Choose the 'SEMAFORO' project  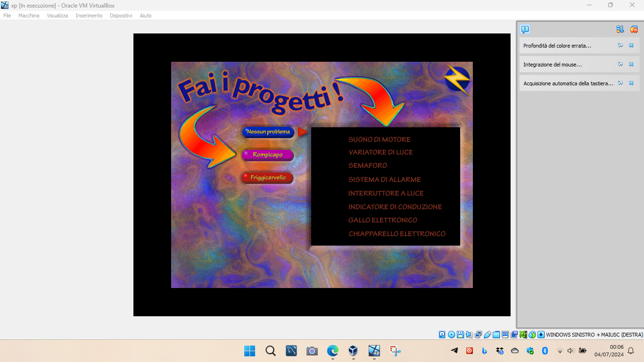click(368, 165)
